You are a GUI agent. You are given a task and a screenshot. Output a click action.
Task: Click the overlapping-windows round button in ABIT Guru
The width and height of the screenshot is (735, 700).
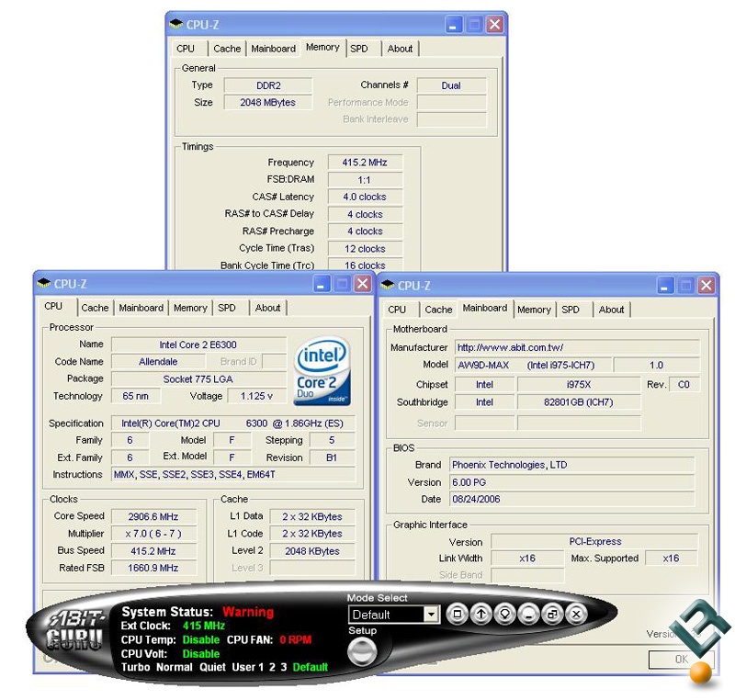click(x=553, y=614)
